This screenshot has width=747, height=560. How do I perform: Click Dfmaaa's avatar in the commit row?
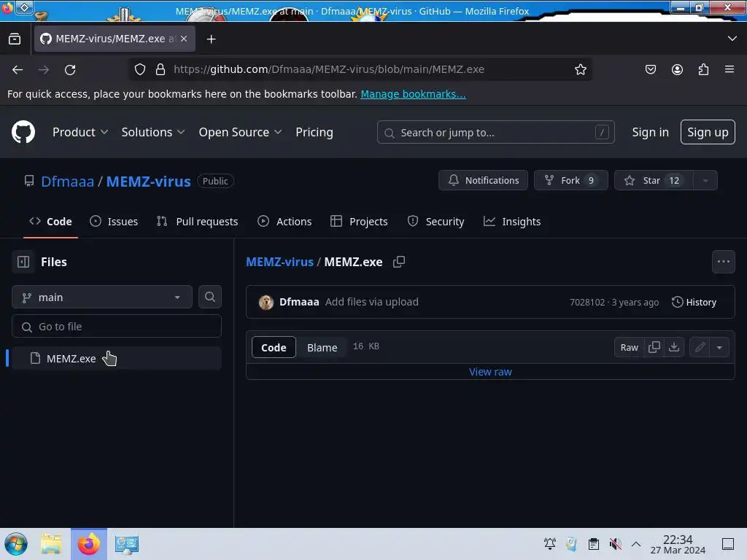266,302
